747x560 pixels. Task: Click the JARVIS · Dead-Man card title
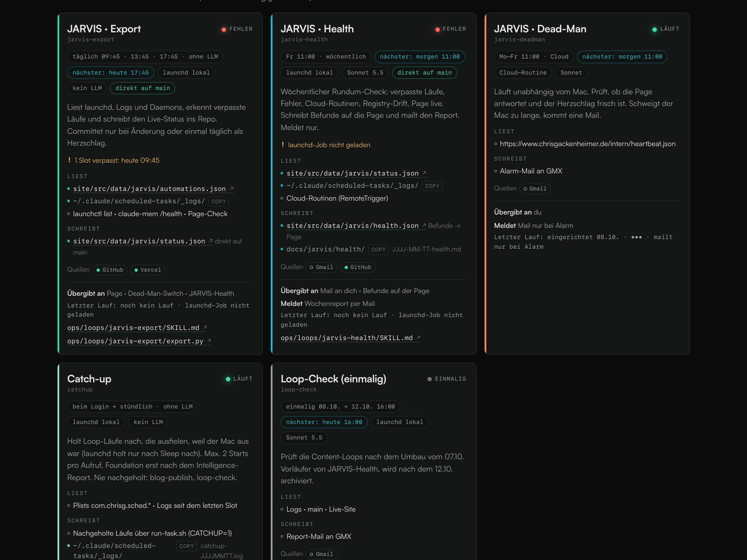coord(540,29)
